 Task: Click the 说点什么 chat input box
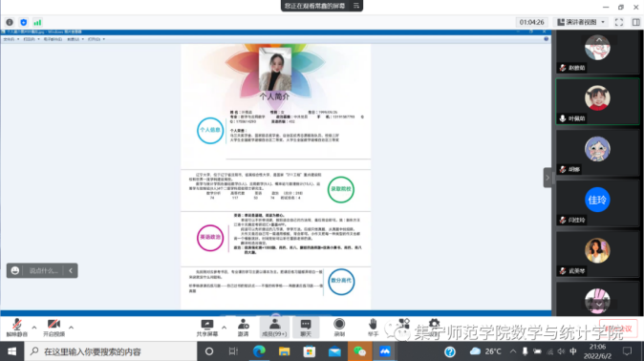point(43,270)
